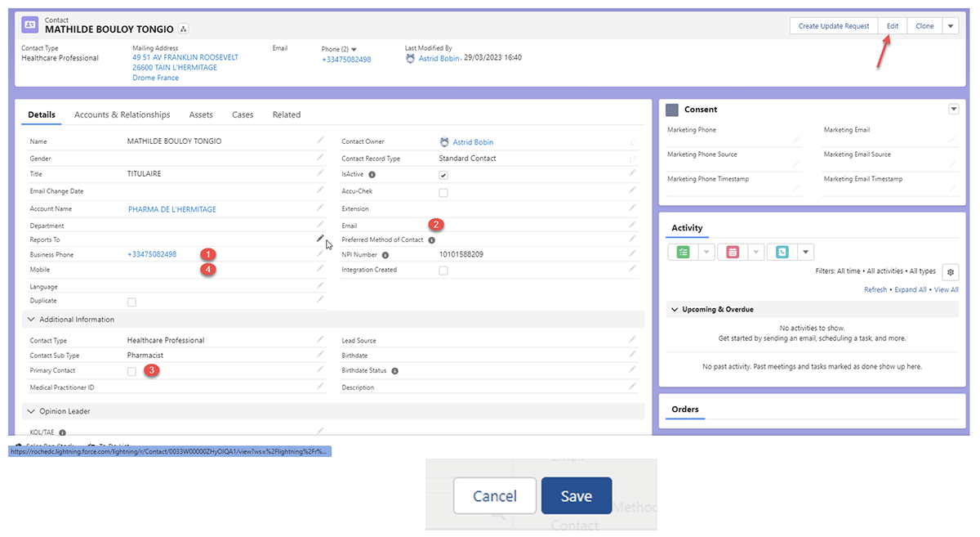Open the Cases tab
The image size is (980, 537).
click(x=243, y=115)
